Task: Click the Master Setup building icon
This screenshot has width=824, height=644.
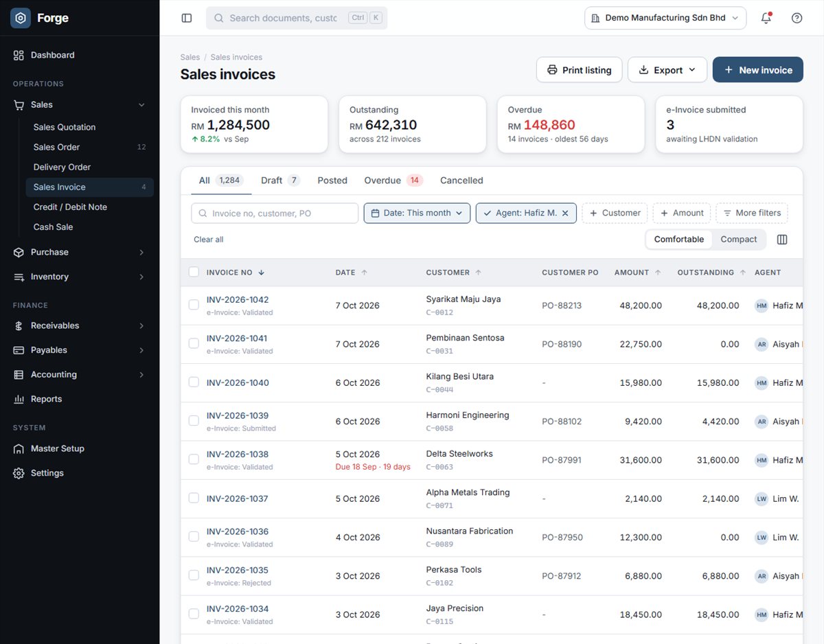Action: (19, 448)
